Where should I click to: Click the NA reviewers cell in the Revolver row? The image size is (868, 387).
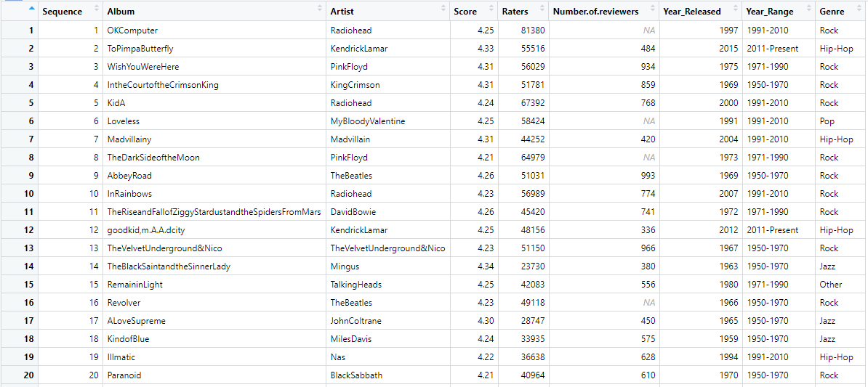click(605, 303)
